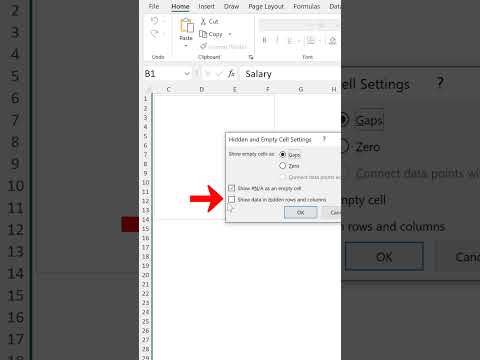Screen dimensions: 480x360
Task: Select row 5 header in the worksheet
Action: point(146,136)
